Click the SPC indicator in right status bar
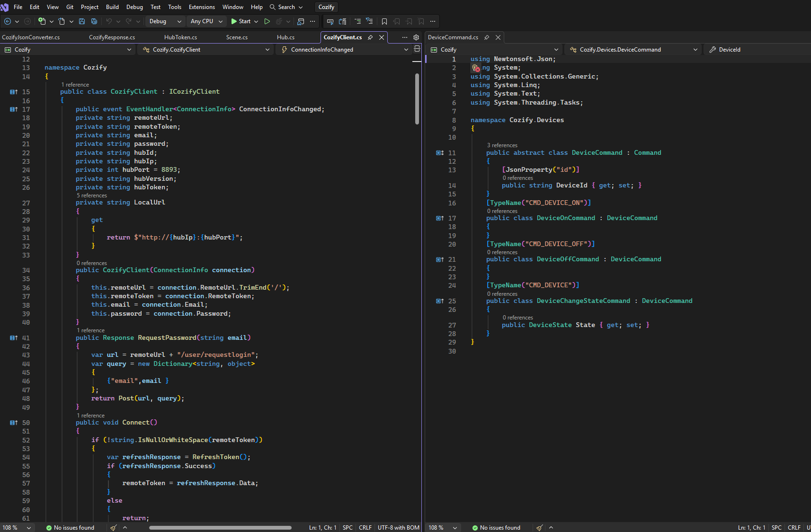Screen dimensions: 811x532 pos(776,528)
